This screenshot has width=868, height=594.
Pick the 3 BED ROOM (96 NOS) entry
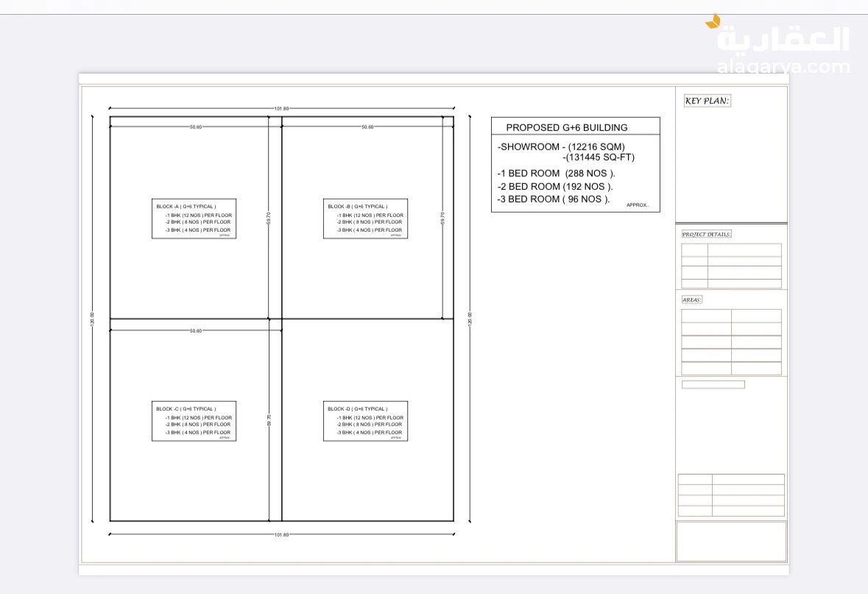pos(553,199)
